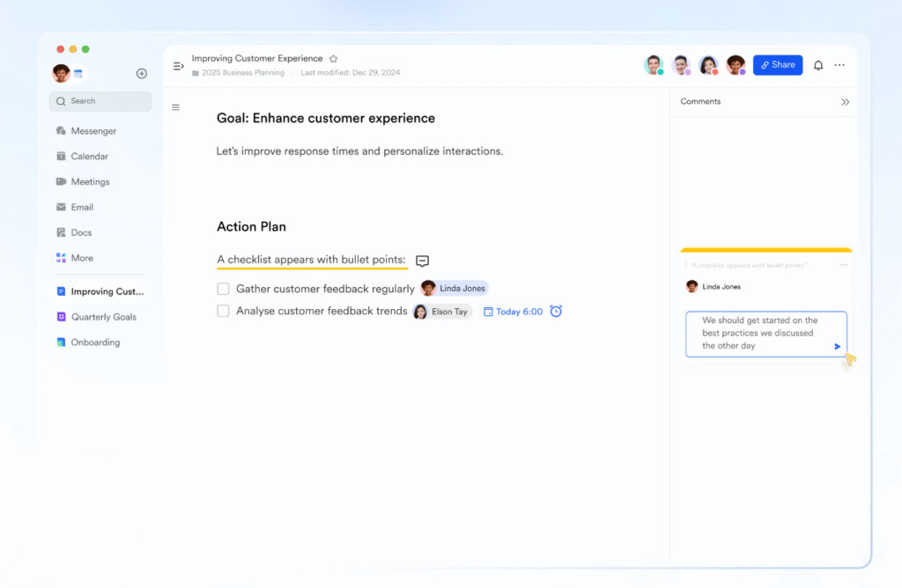Collapse the Comments panel with double chevron

(x=845, y=102)
